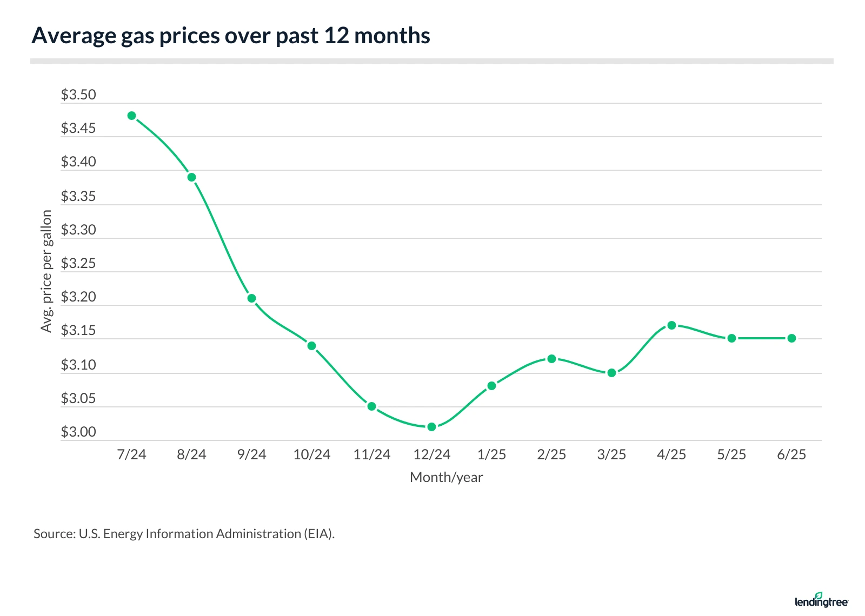865x616 pixels.
Task: Click the 7/24 data point at $3.48
Action: click(131, 116)
